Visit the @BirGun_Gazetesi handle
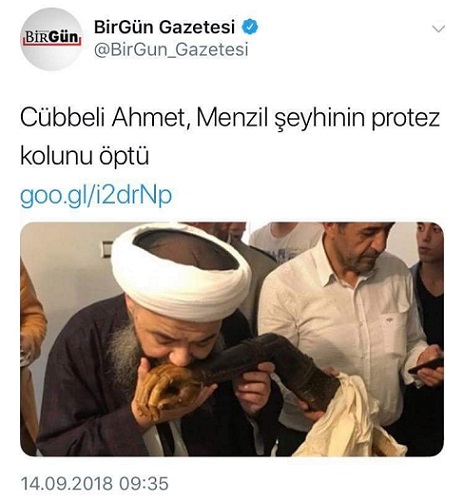This screenshot has width=464, height=502. (x=171, y=50)
